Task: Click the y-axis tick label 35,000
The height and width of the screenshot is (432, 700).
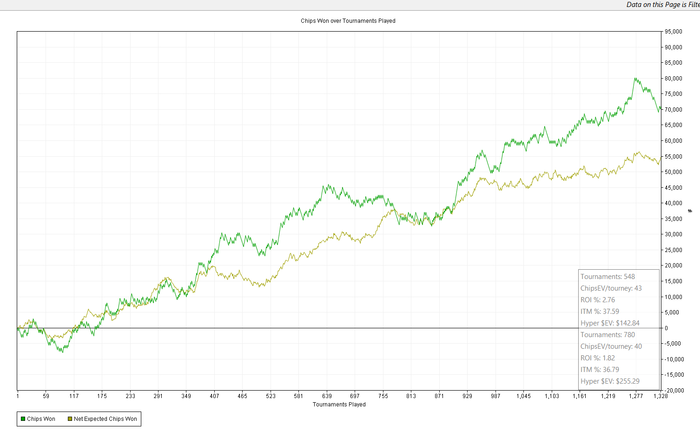Action: 673,219
